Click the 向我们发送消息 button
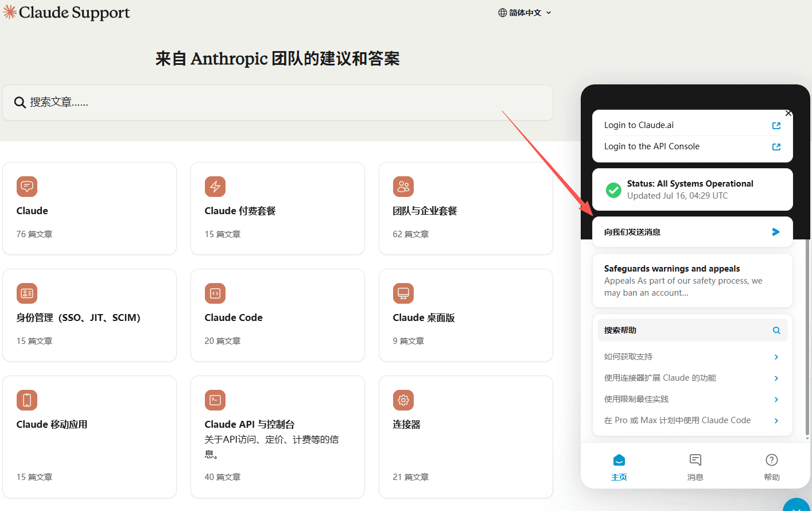812x511 pixels. tap(692, 232)
